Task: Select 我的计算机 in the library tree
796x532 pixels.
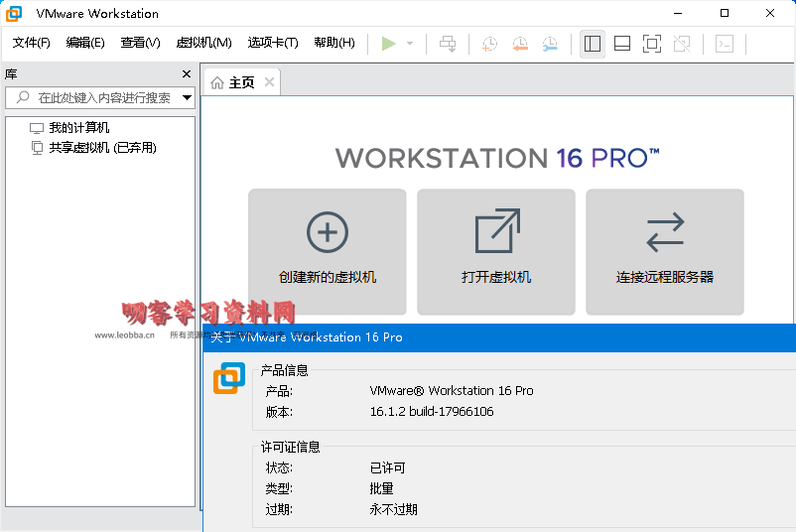Action: point(78,127)
